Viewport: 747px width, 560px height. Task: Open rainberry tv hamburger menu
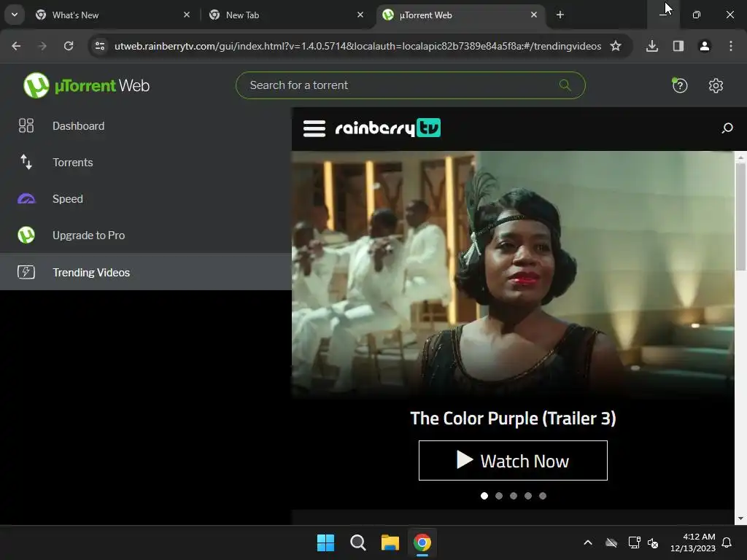(314, 128)
